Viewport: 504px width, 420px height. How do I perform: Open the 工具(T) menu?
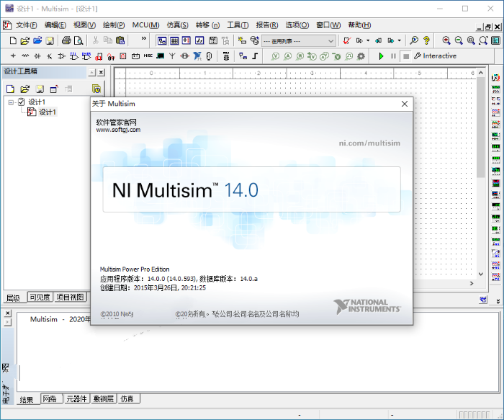(238, 25)
